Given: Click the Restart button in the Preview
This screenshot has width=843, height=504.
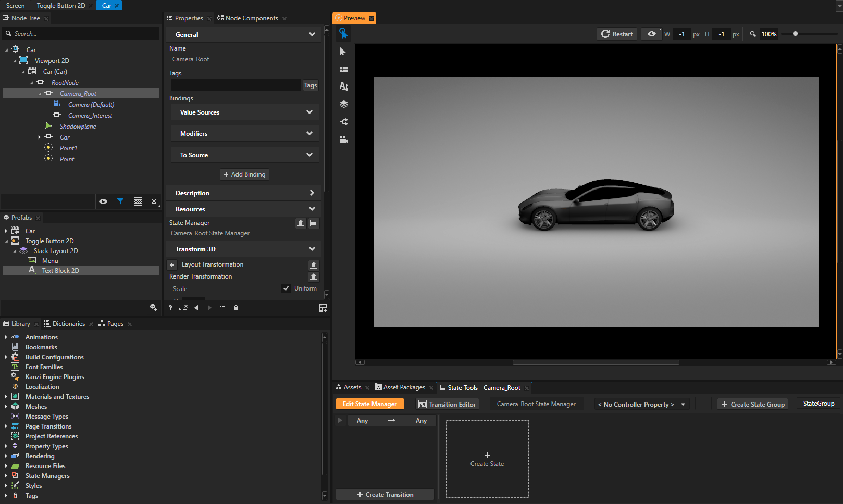Looking at the screenshot, I should click(x=616, y=34).
